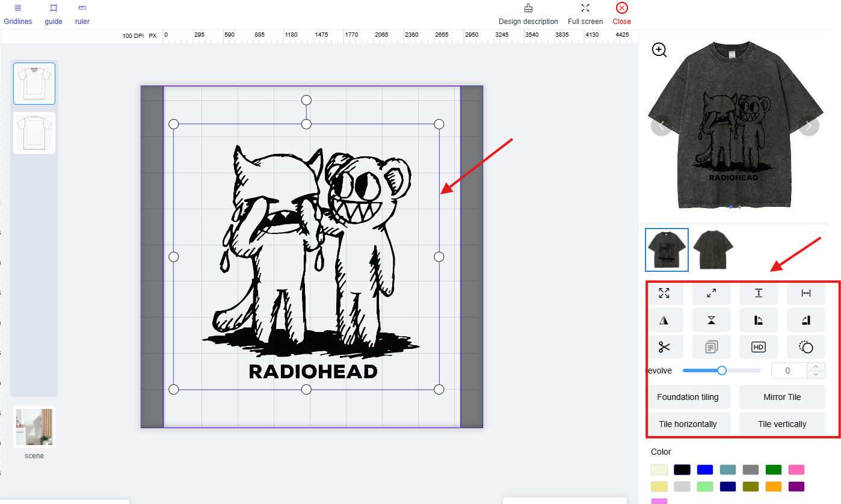Click the scissors cut icon

pyautogui.click(x=664, y=347)
